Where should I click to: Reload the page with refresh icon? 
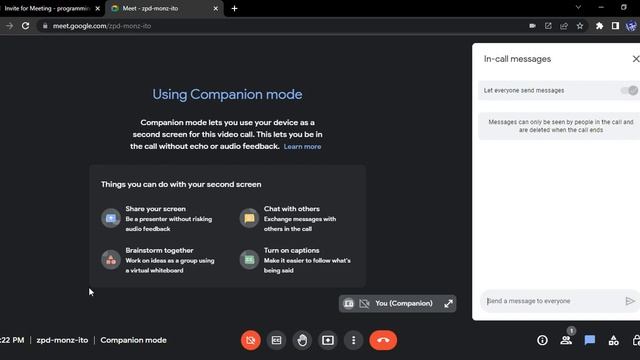click(25, 26)
